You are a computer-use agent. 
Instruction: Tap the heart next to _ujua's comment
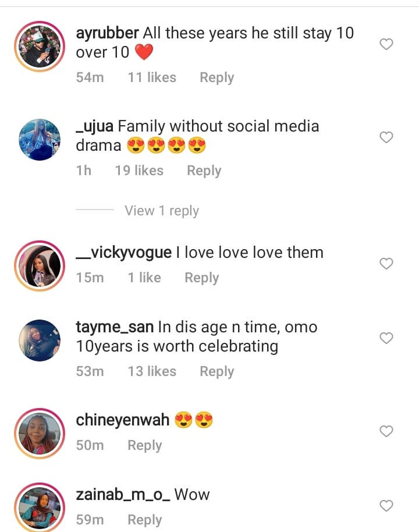(386, 137)
